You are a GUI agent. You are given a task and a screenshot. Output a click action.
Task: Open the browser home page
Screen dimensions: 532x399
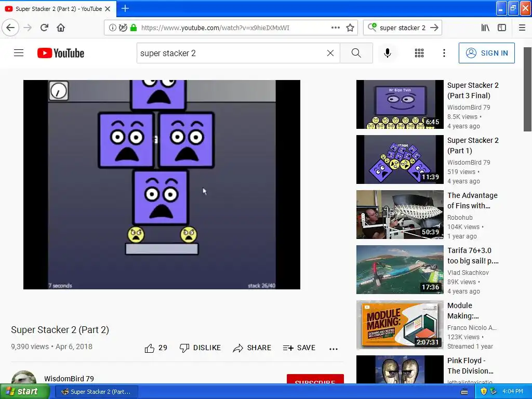click(x=61, y=28)
